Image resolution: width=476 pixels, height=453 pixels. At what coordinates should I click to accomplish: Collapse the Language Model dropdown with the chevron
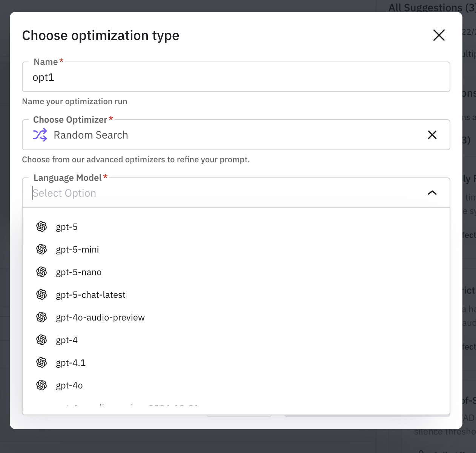click(432, 193)
